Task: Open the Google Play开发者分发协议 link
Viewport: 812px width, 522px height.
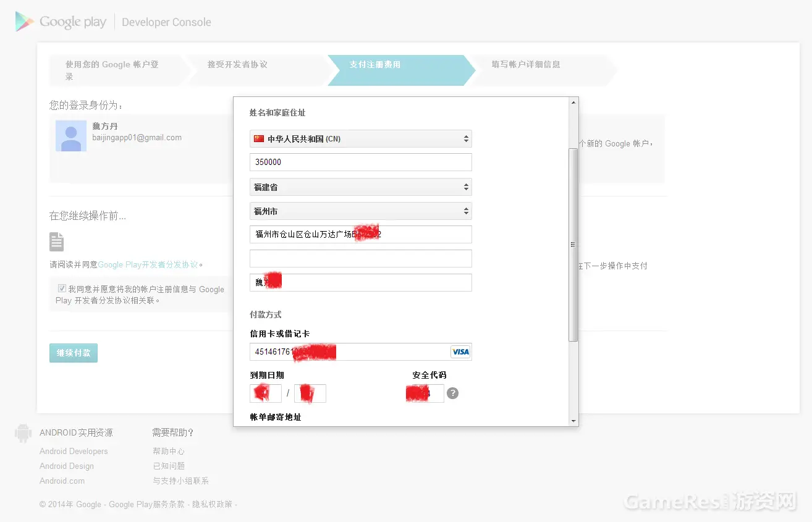Action: [148, 264]
